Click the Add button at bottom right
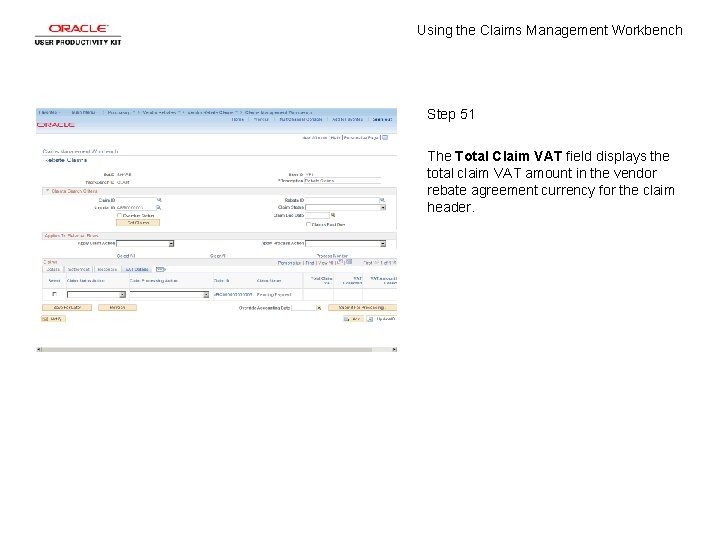 353,319
